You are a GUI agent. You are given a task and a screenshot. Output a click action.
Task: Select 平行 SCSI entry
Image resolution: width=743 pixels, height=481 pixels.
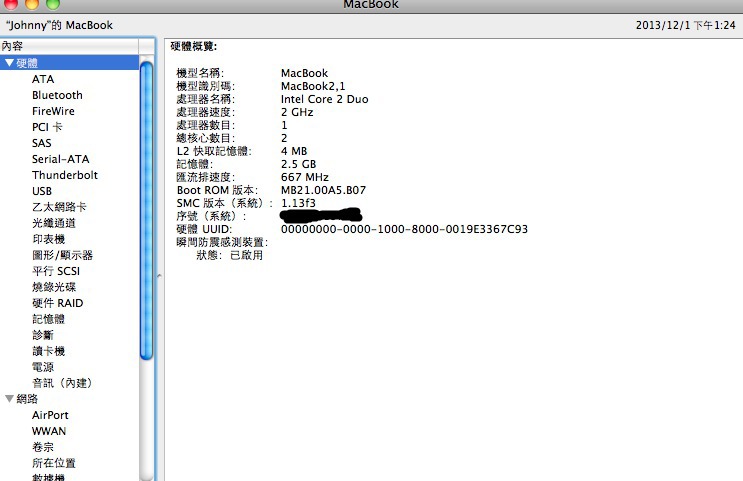[x=56, y=271]
